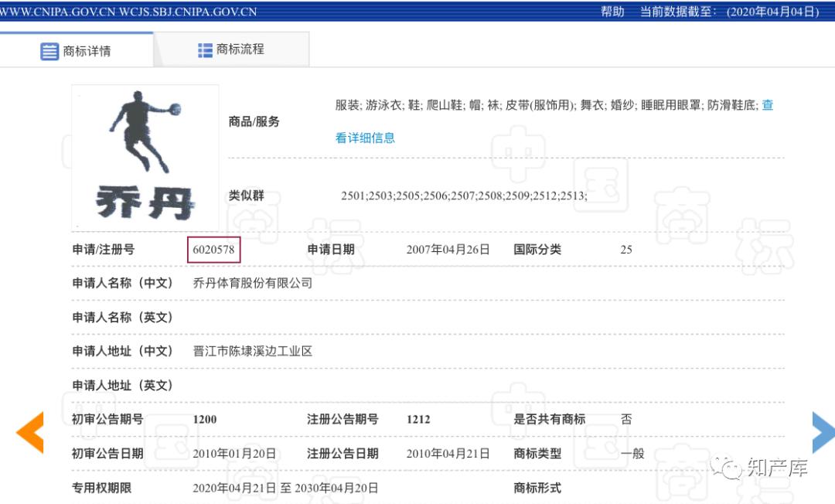
Task: Open the 查看详细信息 link
Action: point(365,137)
